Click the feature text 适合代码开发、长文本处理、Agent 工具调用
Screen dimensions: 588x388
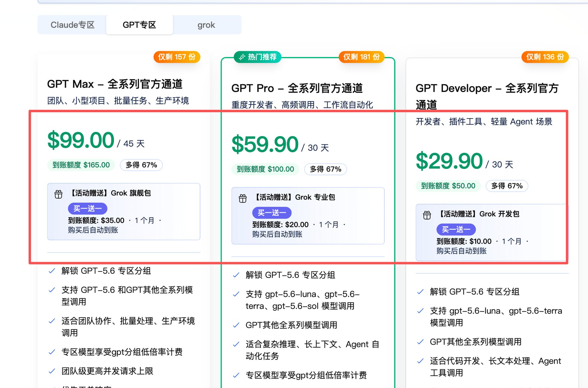[x=496, y=367]
